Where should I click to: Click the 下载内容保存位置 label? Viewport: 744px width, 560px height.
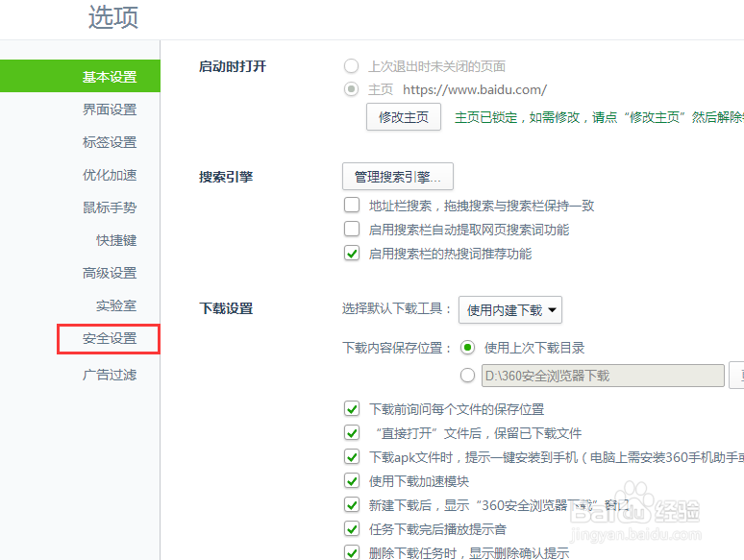coord(397,348)
